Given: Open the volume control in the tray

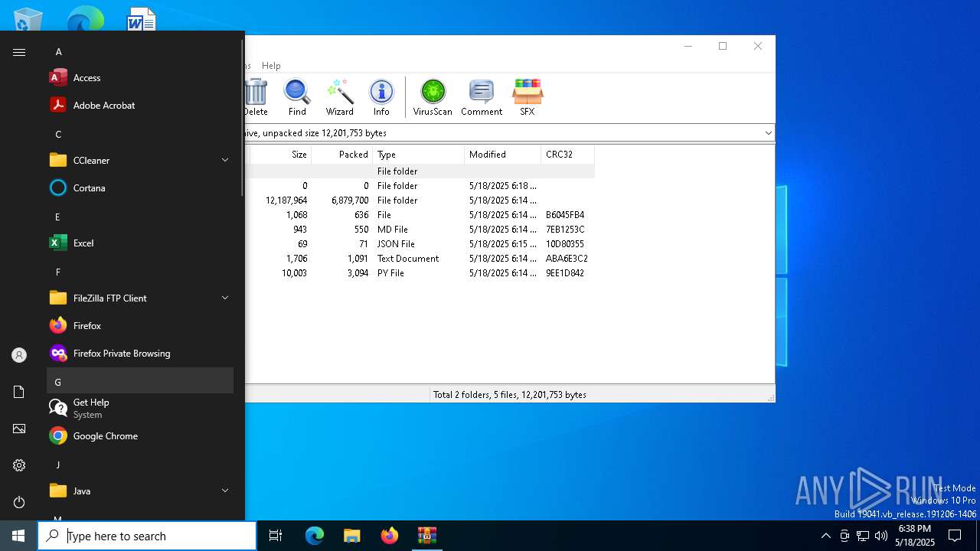Looking at the screenshot, I should coord(881,536).
